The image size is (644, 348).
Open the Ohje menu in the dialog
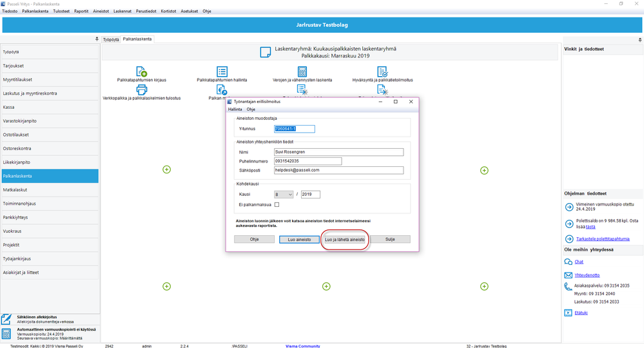coord(251,110)
